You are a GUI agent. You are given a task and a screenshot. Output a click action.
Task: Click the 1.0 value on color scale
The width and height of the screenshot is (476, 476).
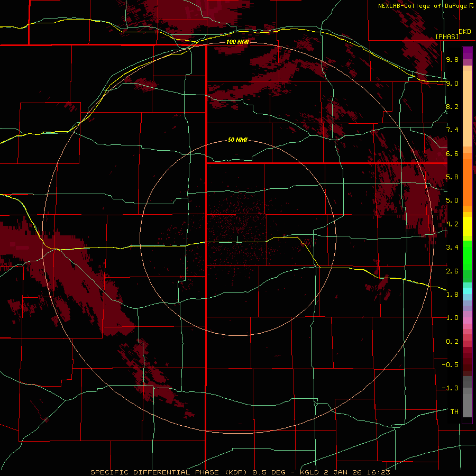(452, 318)
